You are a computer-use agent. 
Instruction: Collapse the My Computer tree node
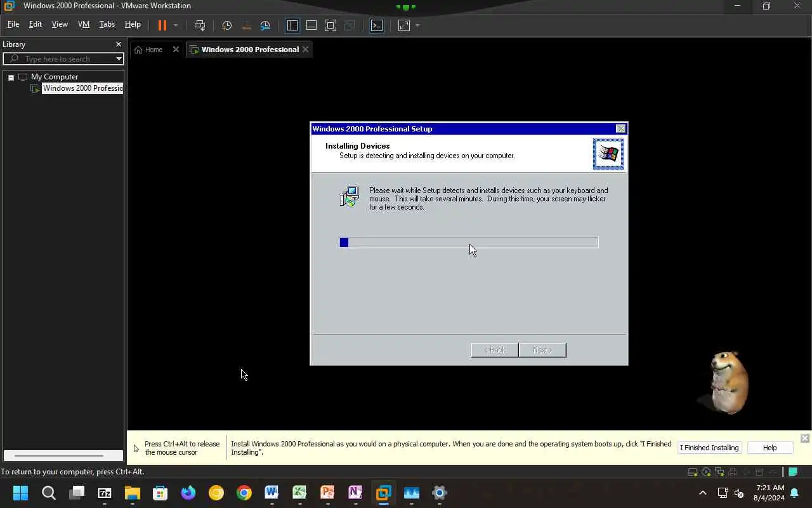11,77
